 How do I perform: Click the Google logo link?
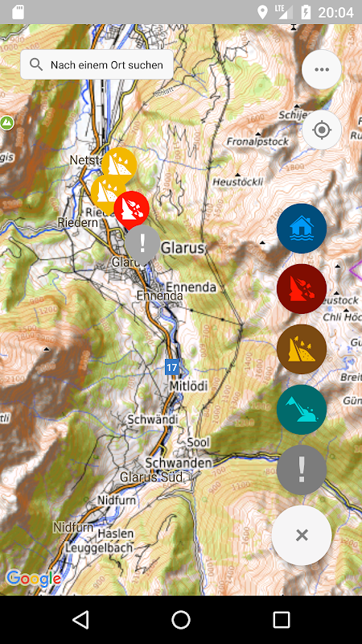click(x=34, y=579)
